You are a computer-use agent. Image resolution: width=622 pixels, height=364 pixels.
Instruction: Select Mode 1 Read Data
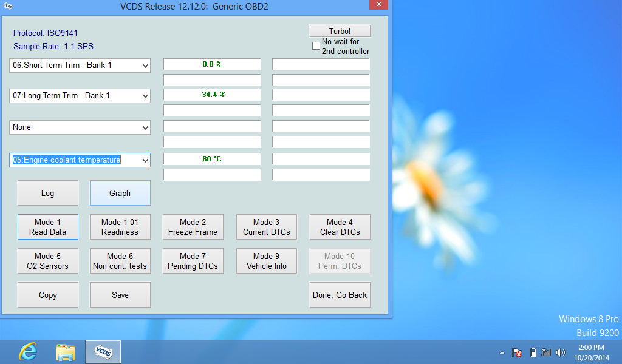tap(48, 227)
